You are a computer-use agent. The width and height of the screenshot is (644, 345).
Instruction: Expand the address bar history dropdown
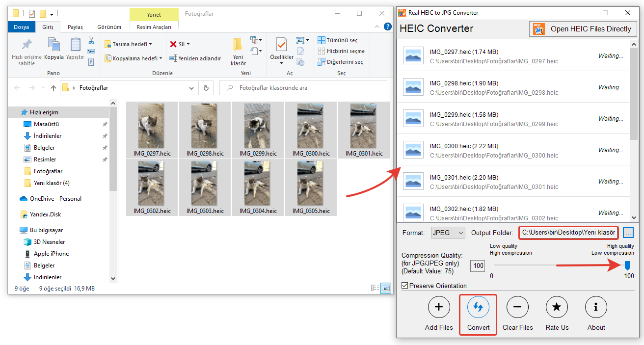click(x=191, y=88)
